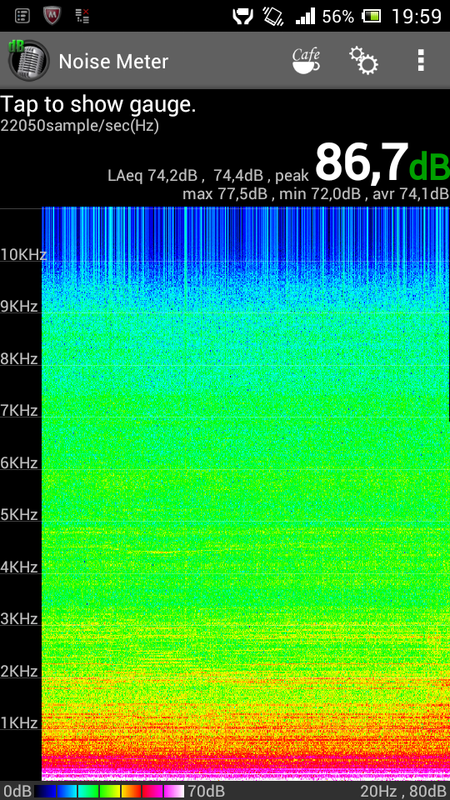
Task: Tap the Noise Meter microphone app icon
Action: 29,61
